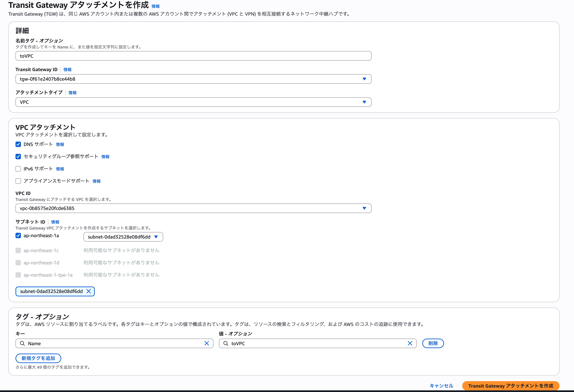
Task: Click the disabled ap-northeast-1c checkbox
Action: coord(18,250)
